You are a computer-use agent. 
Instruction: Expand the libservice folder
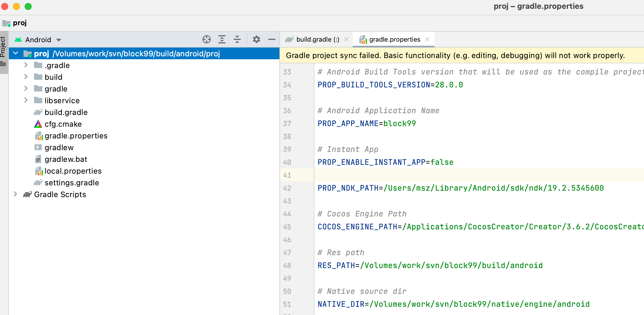tap(26, 100)
